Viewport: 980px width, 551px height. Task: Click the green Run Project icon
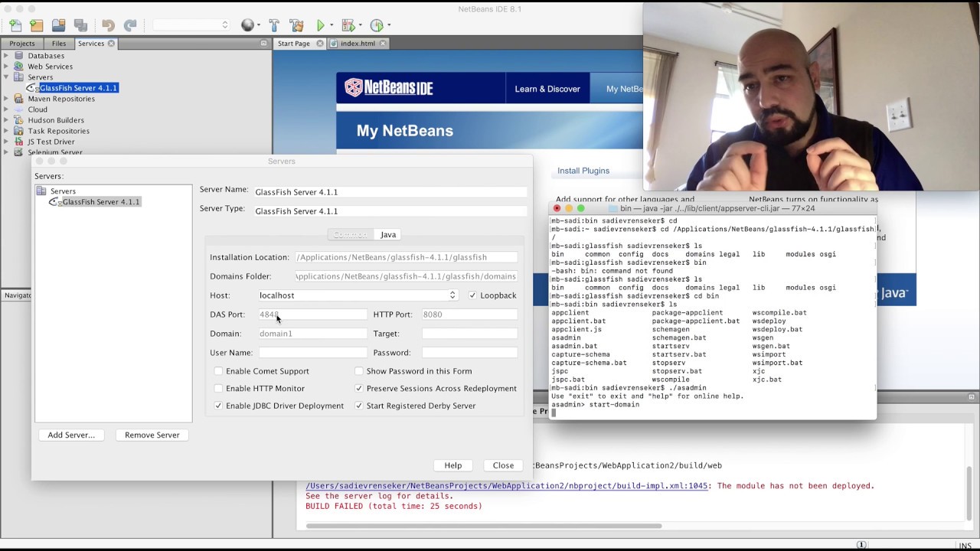coord(322,25)
